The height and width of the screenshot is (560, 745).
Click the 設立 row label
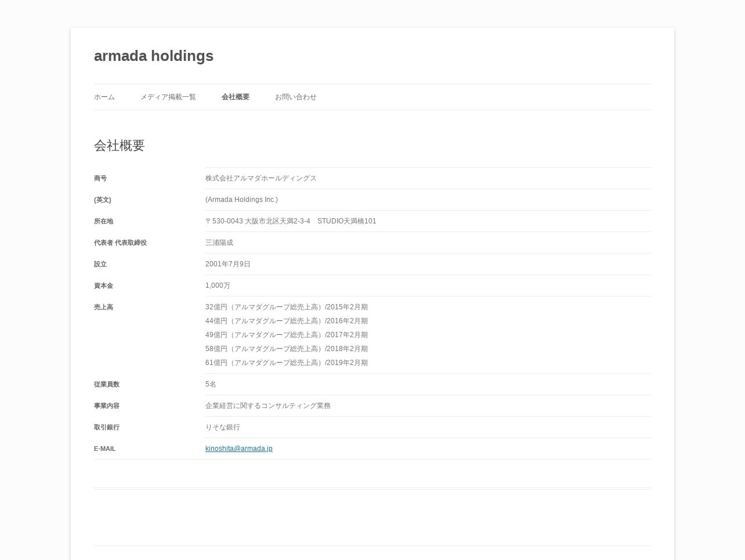pos(100,264)
